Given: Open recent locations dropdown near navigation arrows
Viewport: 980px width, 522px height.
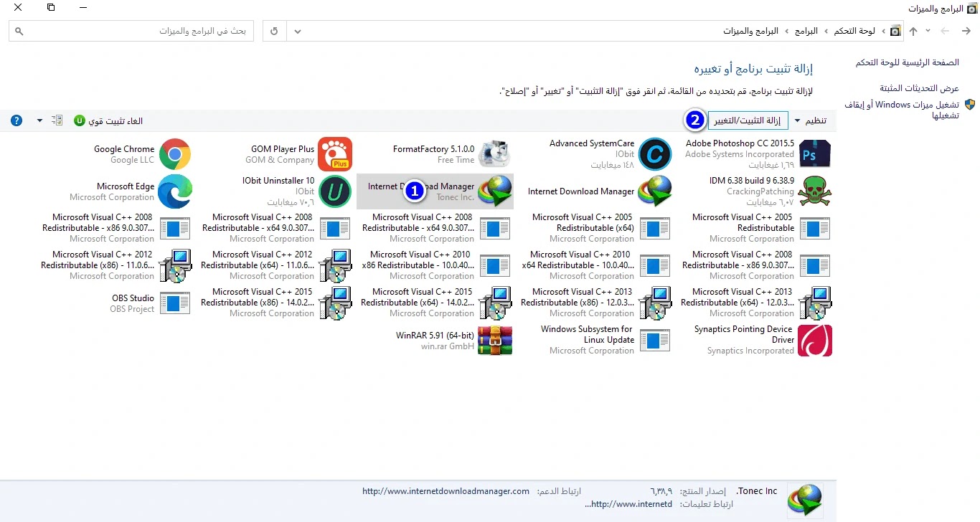Looking at the screenshot, I should pyautogui.click(x=928, y=32).
